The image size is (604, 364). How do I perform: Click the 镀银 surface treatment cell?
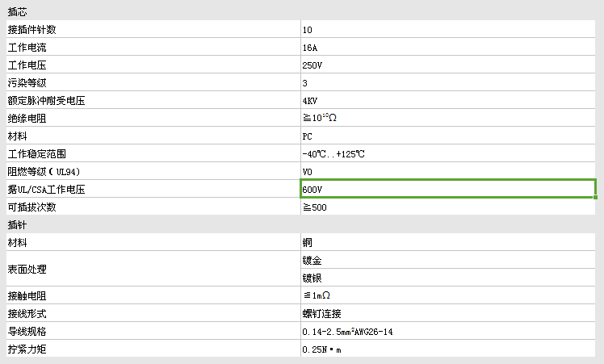coord(448,278)
